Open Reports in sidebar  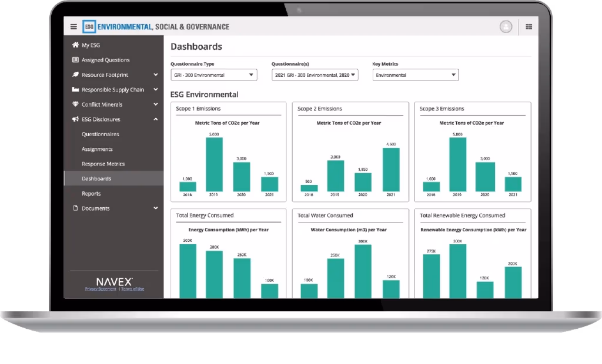[x=91, y=194]
